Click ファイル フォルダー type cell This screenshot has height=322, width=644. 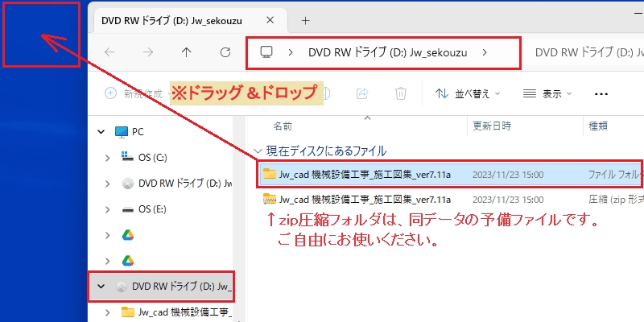[x=615, y=175]
